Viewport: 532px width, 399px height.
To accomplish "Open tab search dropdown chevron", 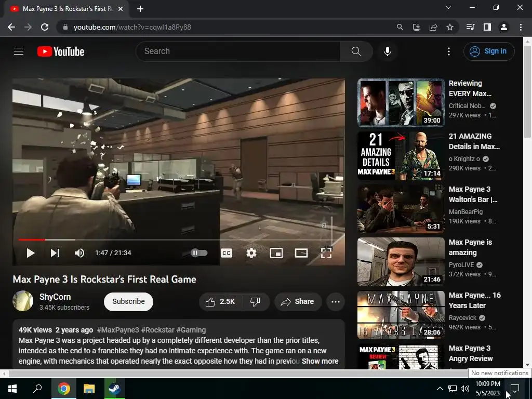I will click(x=448, y=7).
